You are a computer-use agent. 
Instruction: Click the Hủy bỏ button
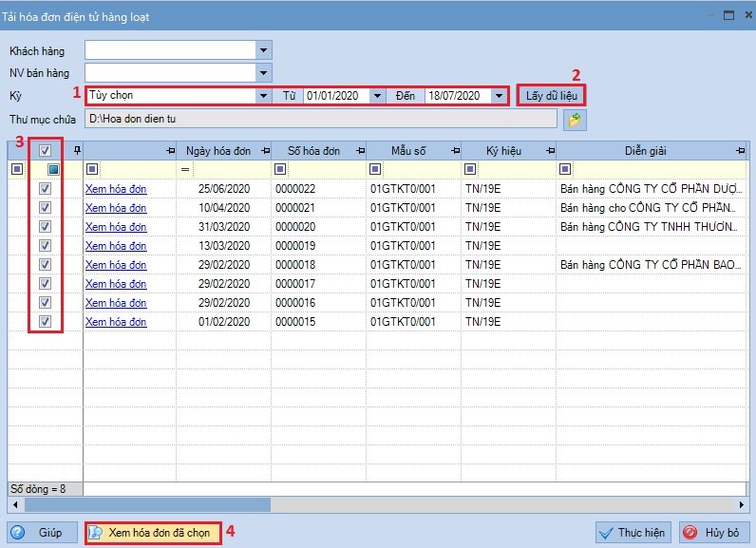714,533
